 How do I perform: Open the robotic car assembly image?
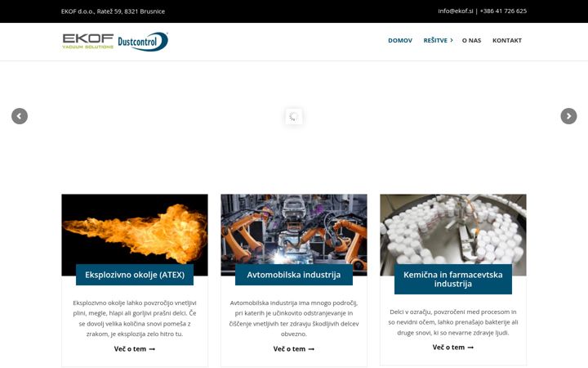(294, 230)
